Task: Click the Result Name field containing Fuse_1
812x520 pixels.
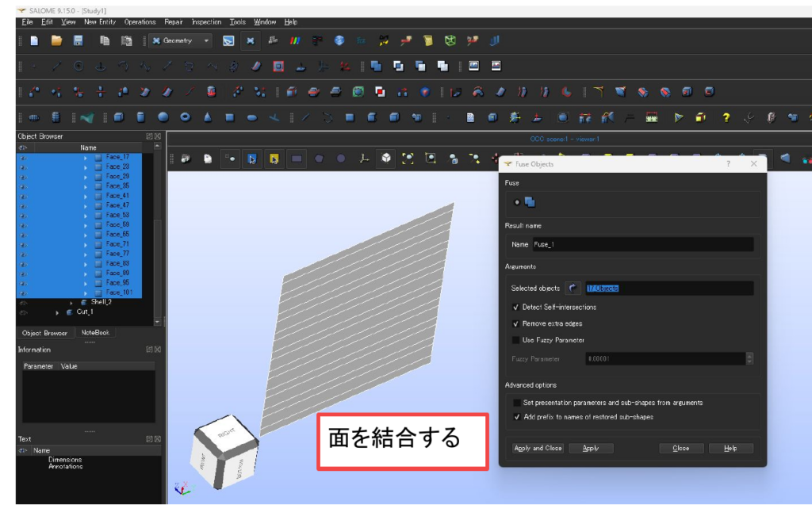Action: (642, 245)
